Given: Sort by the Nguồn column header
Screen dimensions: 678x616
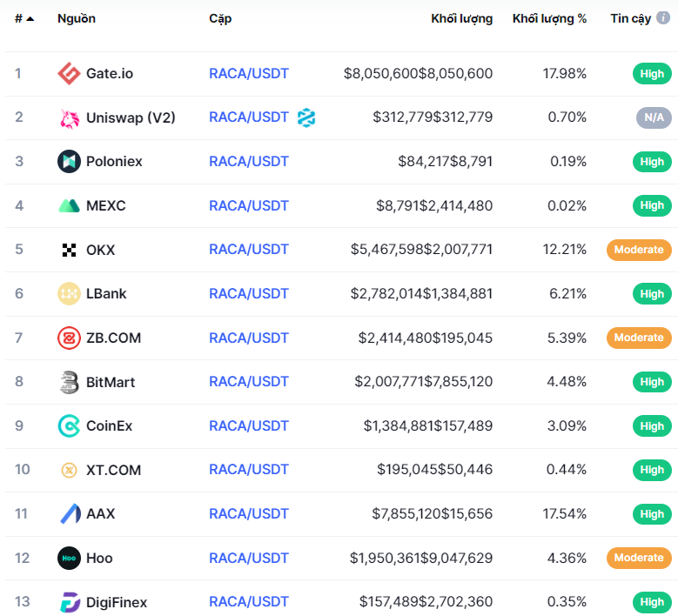Looking at the screenshot, I should [77, 18].
